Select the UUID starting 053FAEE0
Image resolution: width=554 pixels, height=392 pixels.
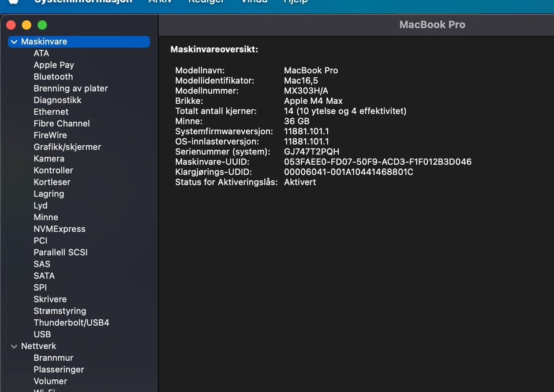[377, 162]
